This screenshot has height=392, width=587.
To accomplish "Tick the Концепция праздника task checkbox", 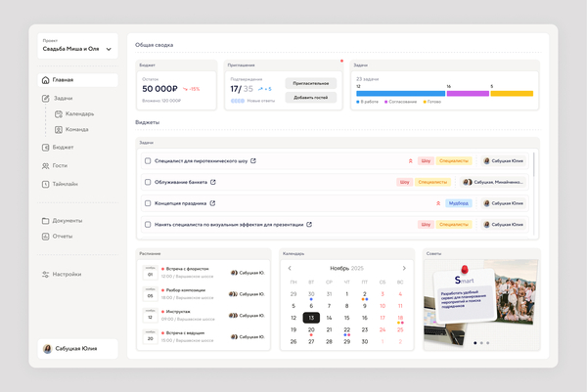I will pyautogui.click(x=148, y=203).
